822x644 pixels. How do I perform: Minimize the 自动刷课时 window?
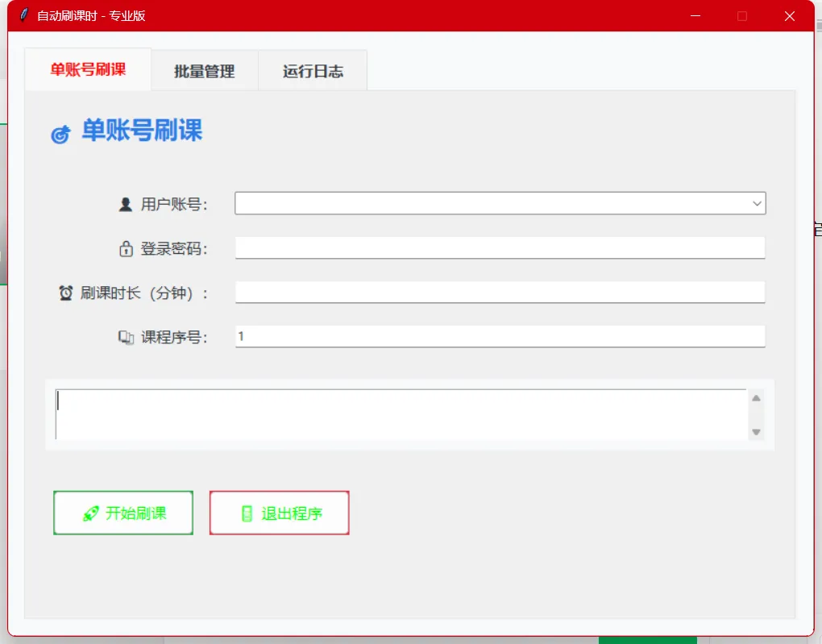[695, 16]
